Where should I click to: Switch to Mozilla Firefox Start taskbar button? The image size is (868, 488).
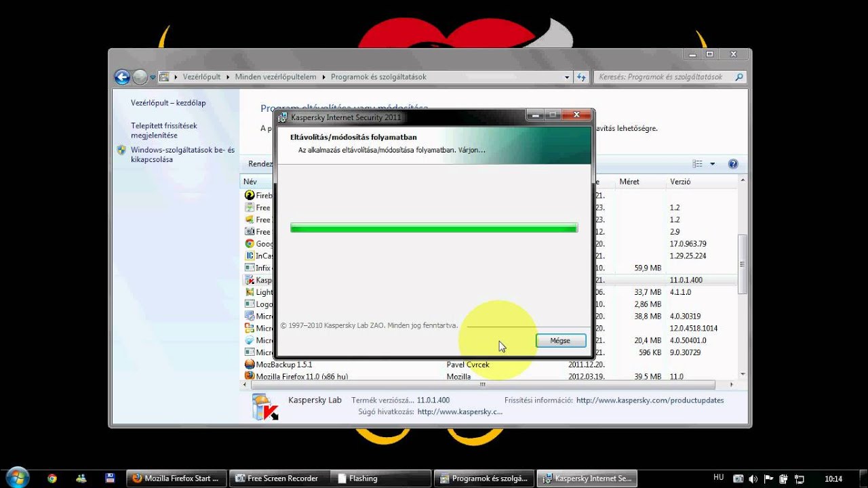coord(176,479)
